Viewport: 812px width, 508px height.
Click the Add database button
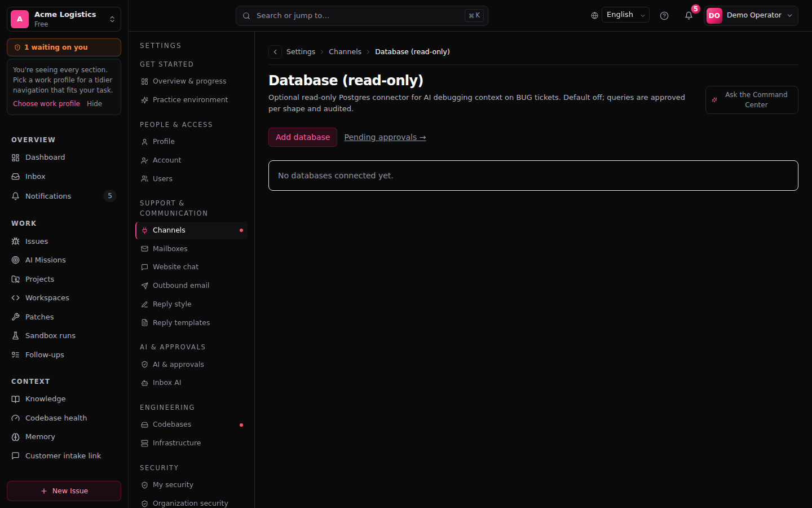303,137
